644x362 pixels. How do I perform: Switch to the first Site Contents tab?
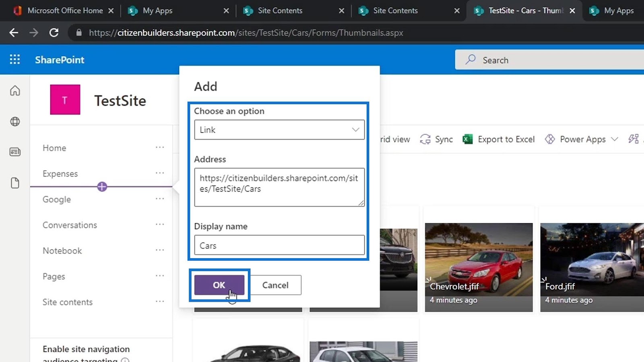coord(294,11)
